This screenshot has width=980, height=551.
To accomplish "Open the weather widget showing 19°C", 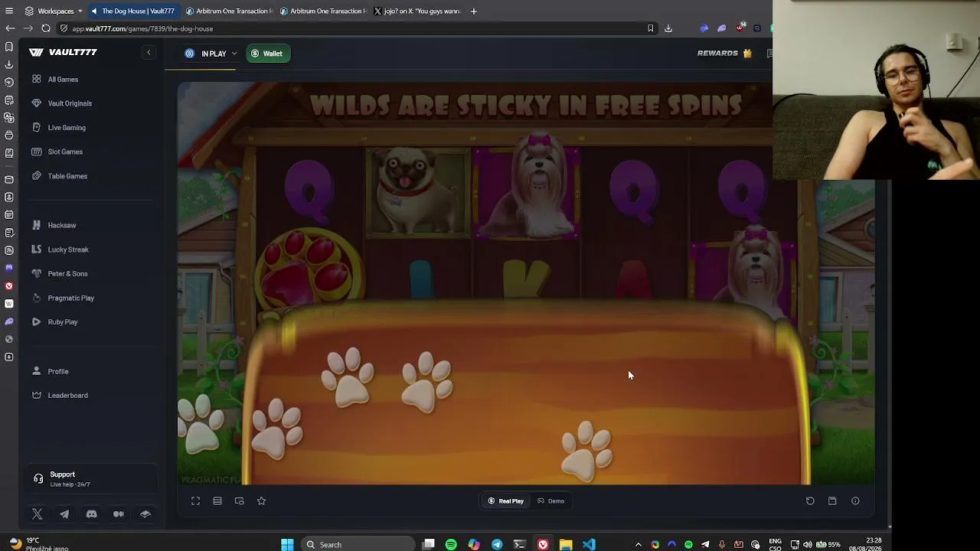I will click(x=37, y=544).
